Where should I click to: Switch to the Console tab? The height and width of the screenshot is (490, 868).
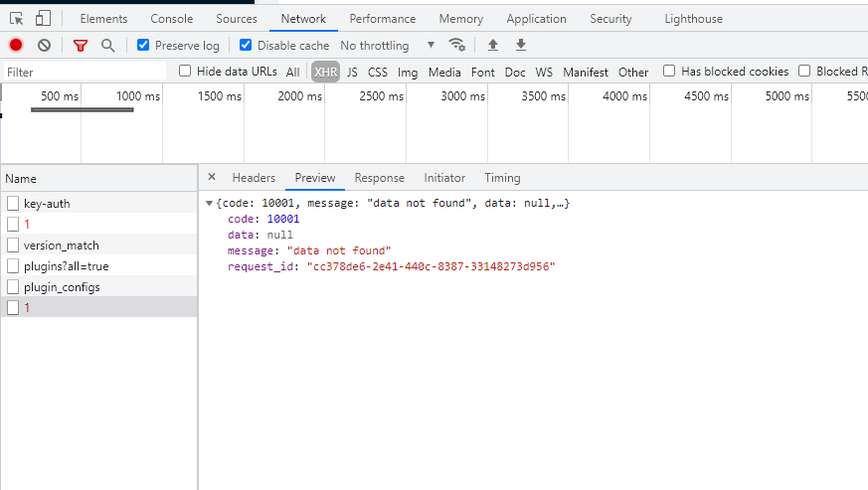point(172,19)
